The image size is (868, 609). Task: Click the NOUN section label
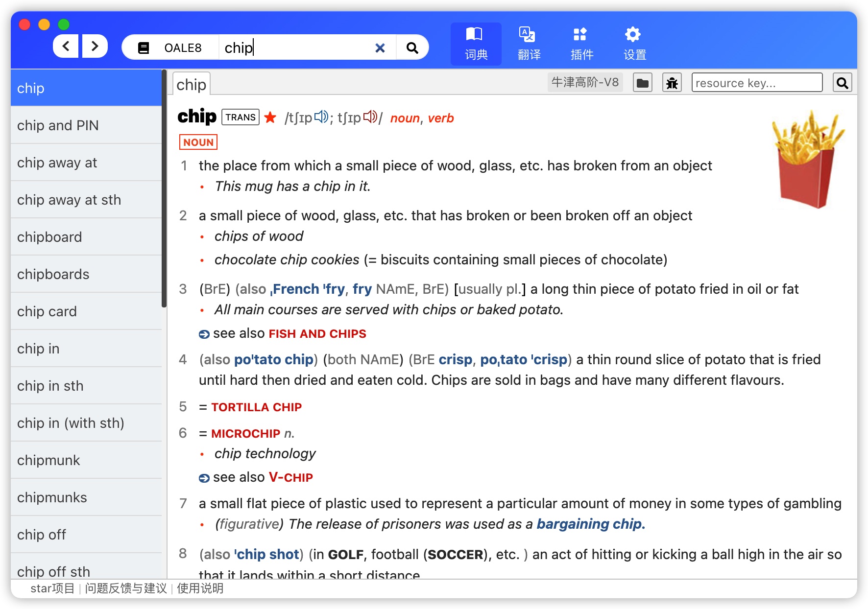(x=198, y=142)
